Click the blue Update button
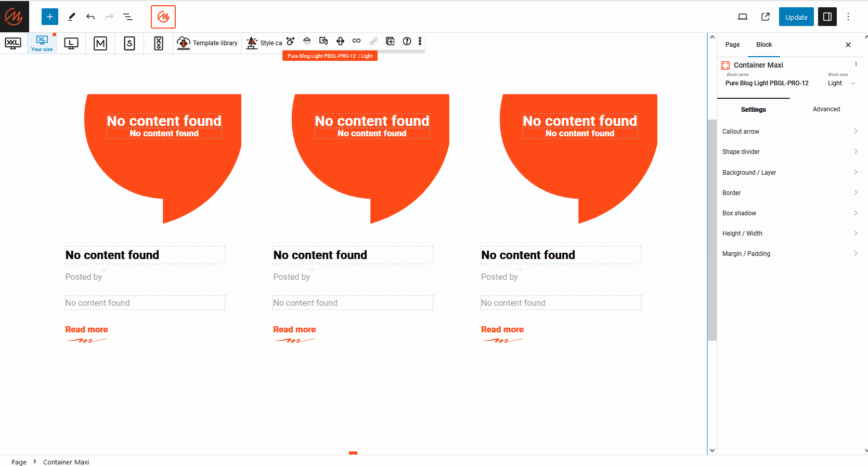 (x=796, y=17)
